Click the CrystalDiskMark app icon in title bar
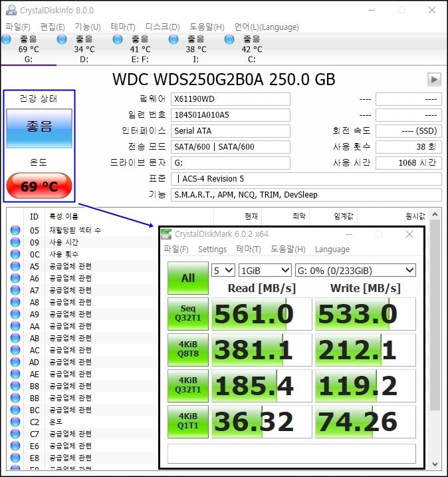 tap(166, 234)
